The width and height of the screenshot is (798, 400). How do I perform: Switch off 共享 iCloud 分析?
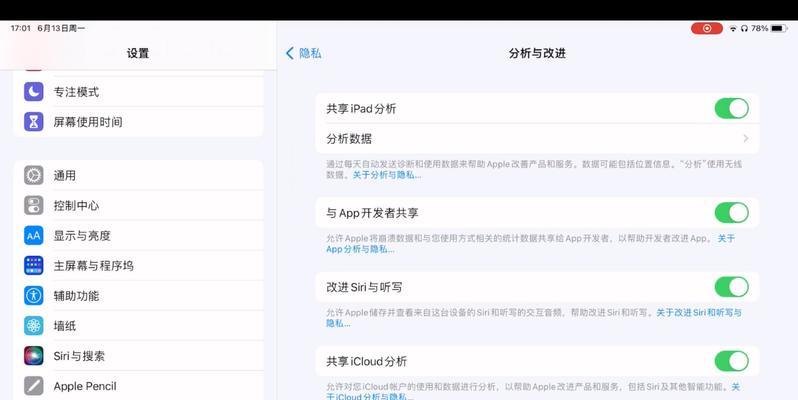[731, 361]
